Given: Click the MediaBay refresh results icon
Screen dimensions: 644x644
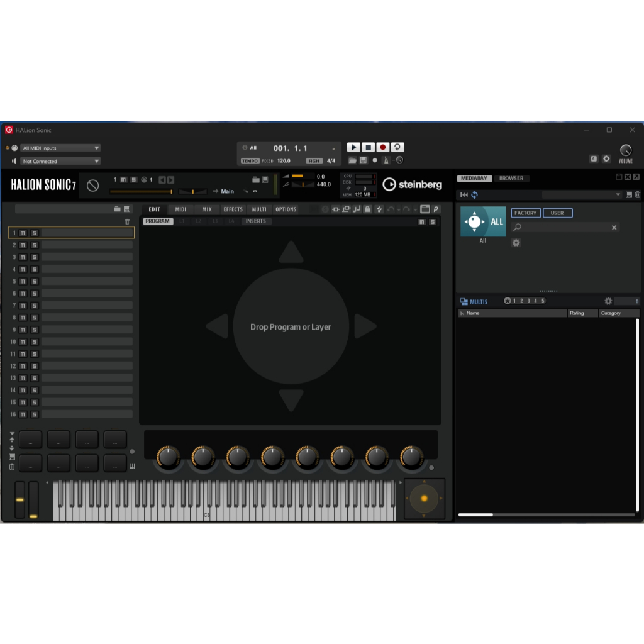Looking at the screenshot, I should pyautogui.click(x=474, y=195).
